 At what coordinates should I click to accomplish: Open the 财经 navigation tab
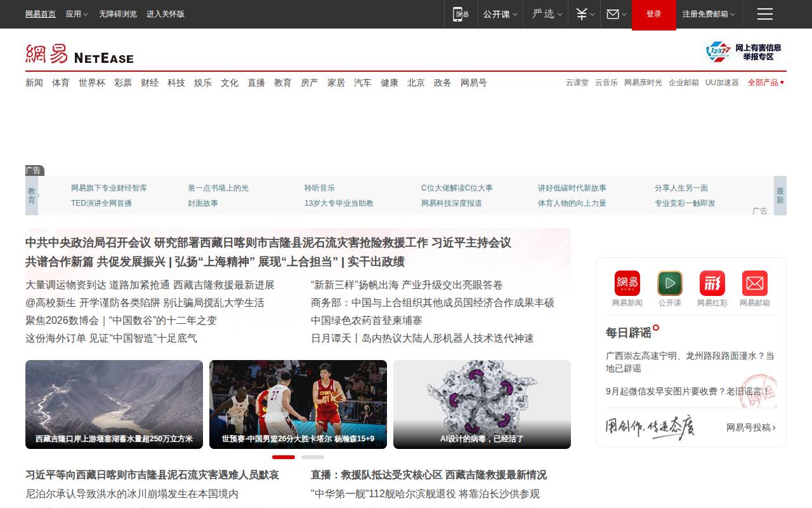point(150,83)
